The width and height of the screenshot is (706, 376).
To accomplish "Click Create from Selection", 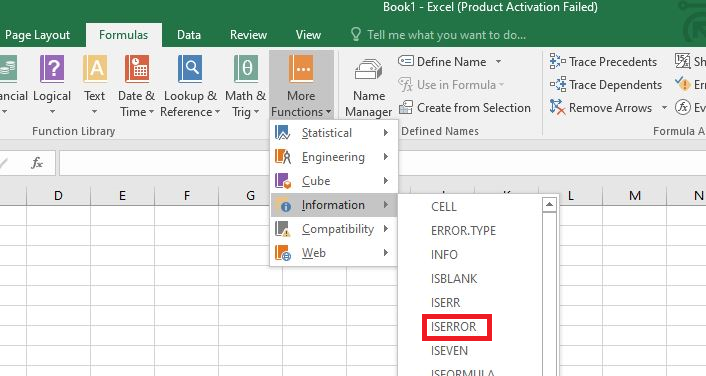I will [x=465, y=108].
